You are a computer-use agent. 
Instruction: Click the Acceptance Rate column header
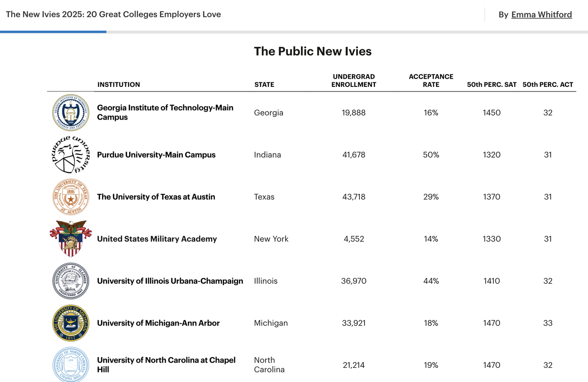(431, 80)
